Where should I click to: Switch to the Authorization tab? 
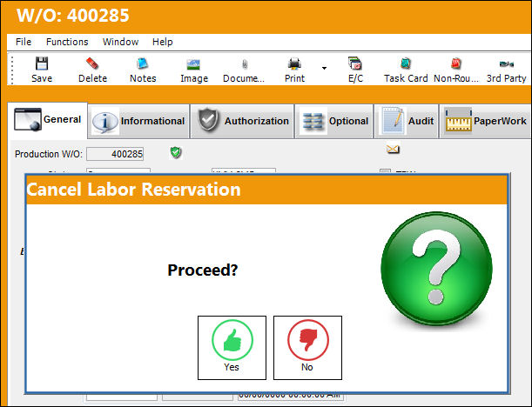(242, 121)
